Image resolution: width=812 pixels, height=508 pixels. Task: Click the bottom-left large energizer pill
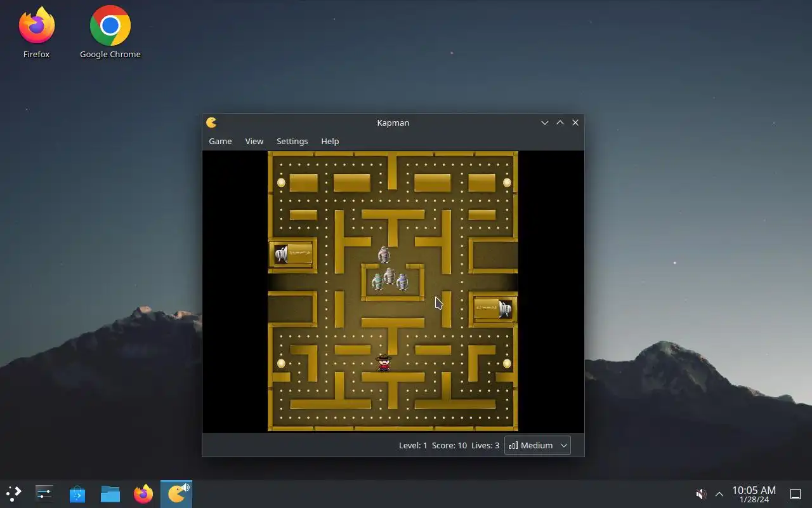pyautogui.click(x=281, y=364)
